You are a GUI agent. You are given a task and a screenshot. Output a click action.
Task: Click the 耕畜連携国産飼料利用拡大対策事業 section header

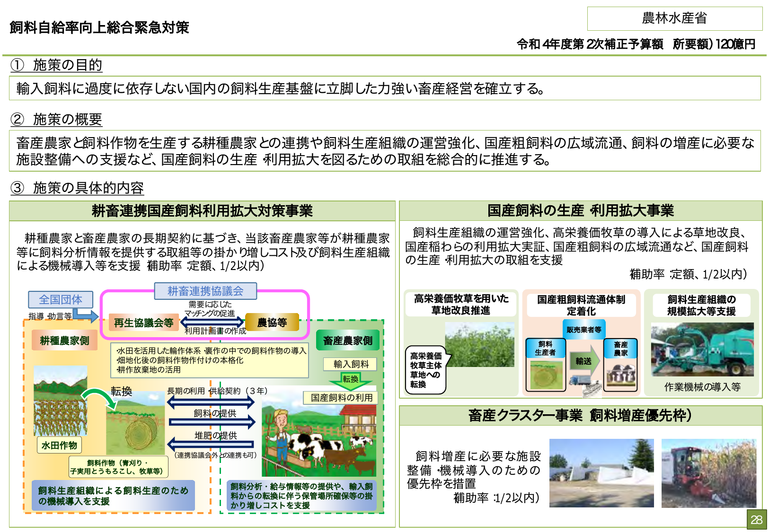tap(202, 211)
